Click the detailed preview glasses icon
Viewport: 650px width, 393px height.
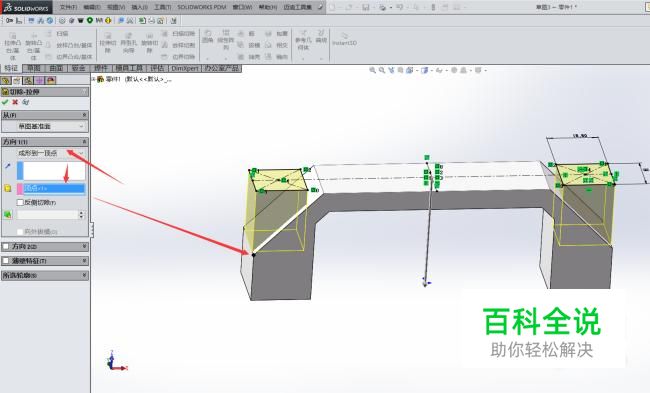click(26, 102)
